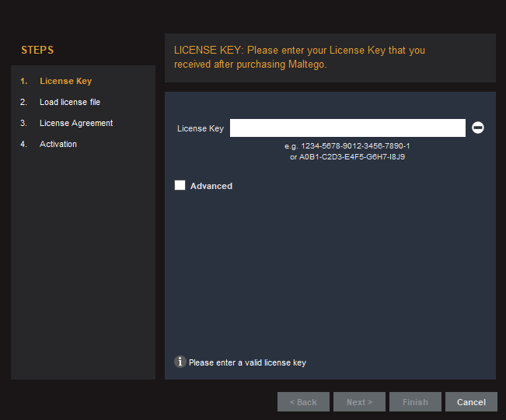Select the License Key step
This screenshot has height=420, width=506.
click(x=65, y=81)
